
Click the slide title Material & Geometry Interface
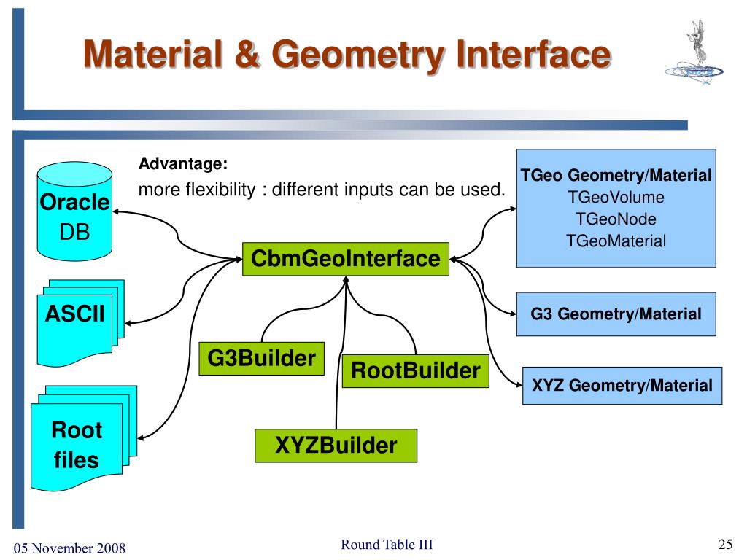point(347,55)
